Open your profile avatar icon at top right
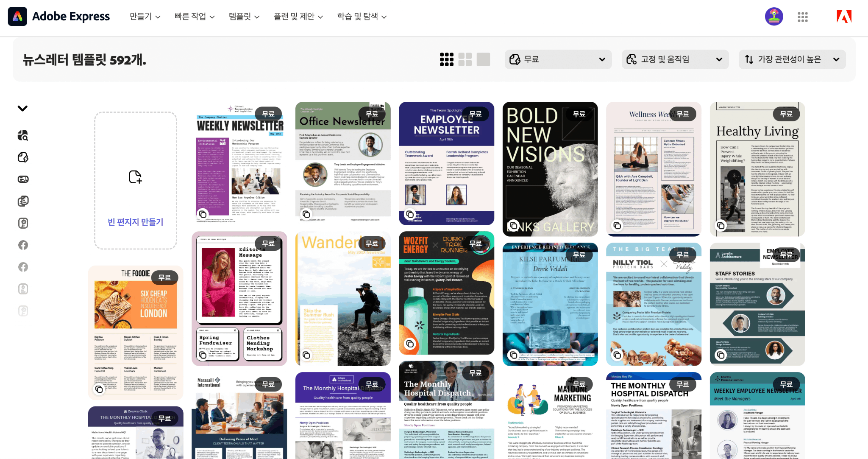 coord(774,17)
